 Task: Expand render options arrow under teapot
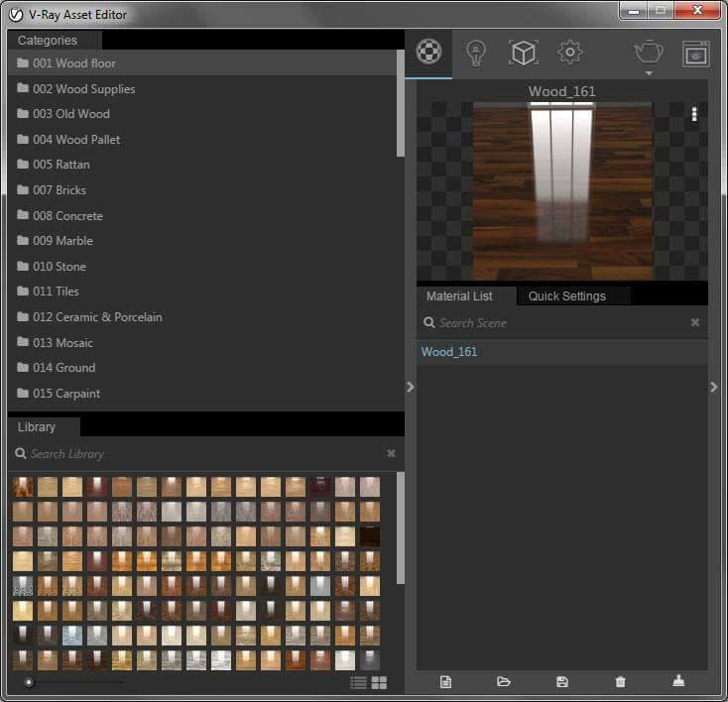point(649,73)
